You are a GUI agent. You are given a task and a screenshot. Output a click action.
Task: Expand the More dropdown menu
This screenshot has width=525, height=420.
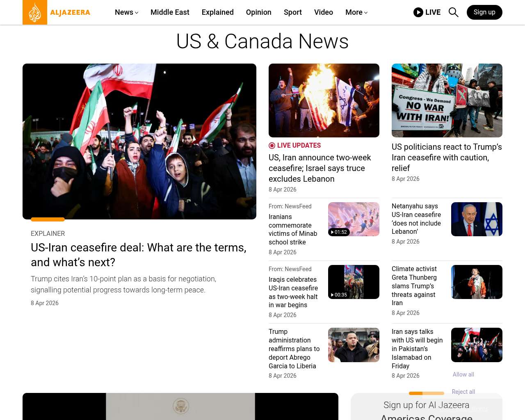point(356,12)
